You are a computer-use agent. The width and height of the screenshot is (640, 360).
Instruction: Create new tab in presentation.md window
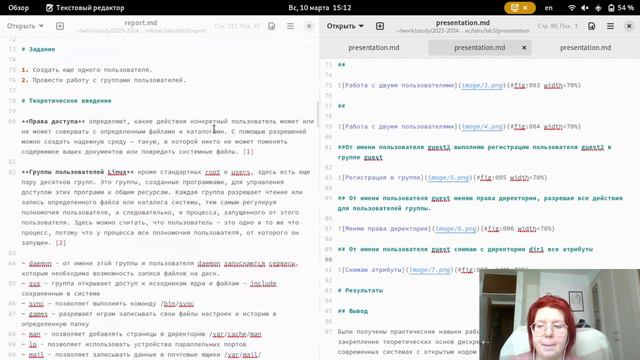coord(380,26)
